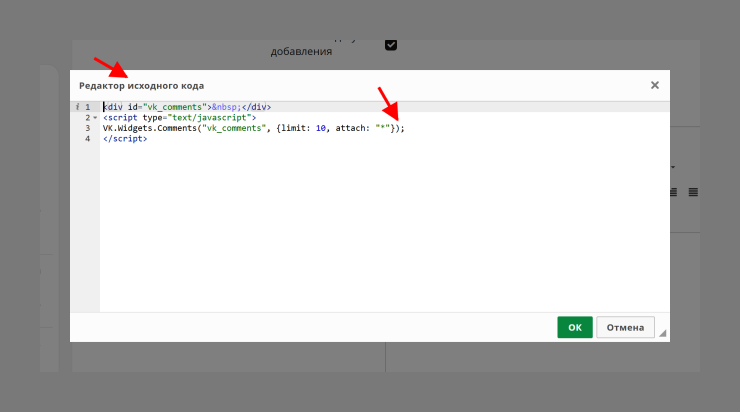Open the small dropdown arrow behind dialog
The width and height of the screenshot is (740, 412).
click(673, 167)
